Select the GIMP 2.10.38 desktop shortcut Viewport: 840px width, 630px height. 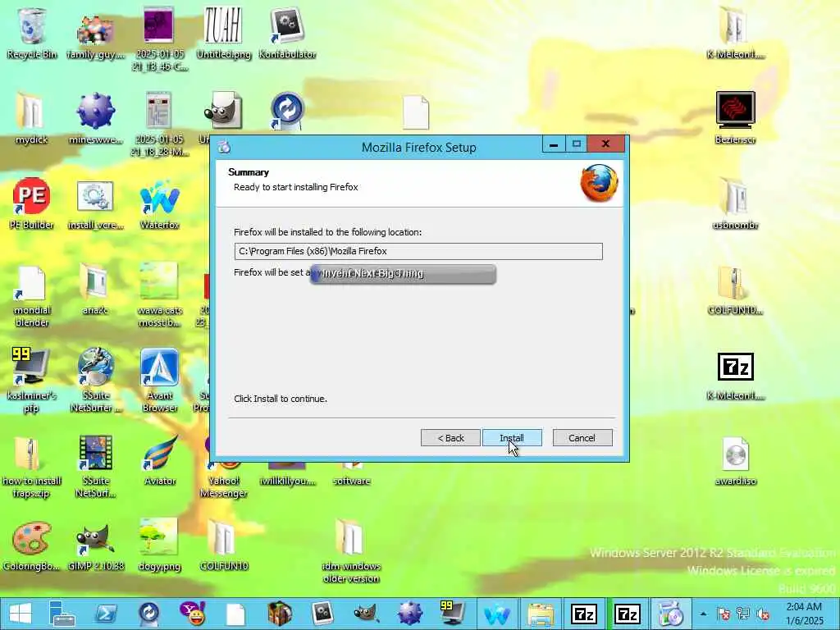95,546
